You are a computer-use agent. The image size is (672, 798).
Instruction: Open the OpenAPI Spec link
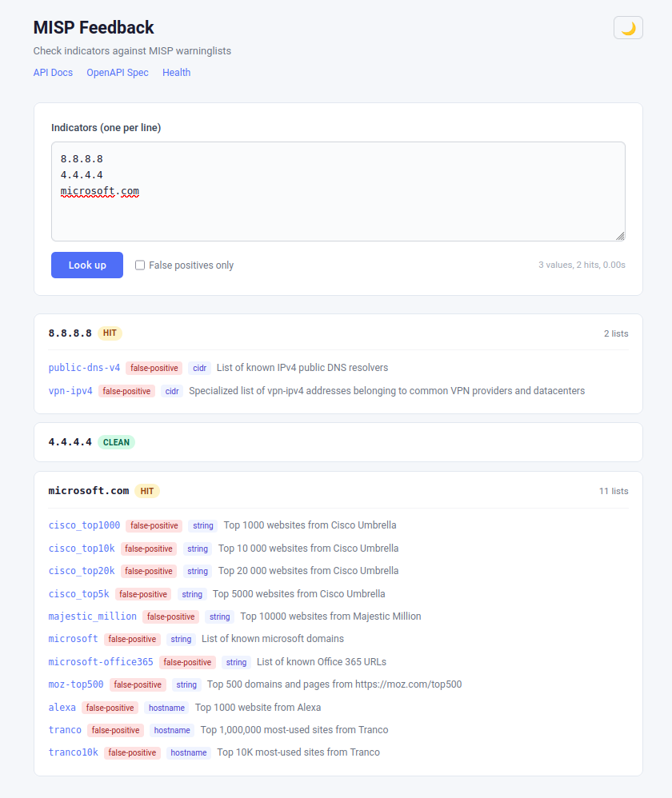(x=118, y=73)
